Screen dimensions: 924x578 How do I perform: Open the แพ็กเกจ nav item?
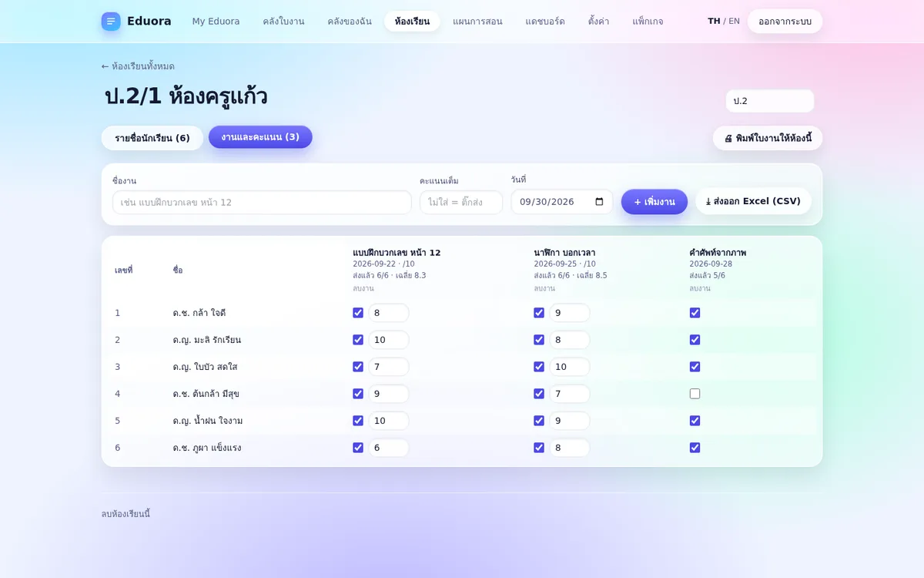(x=648, y=22)
